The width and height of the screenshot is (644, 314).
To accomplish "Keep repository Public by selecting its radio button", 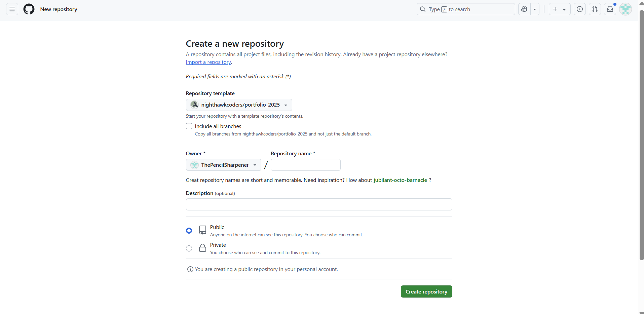I will point(189,230).
